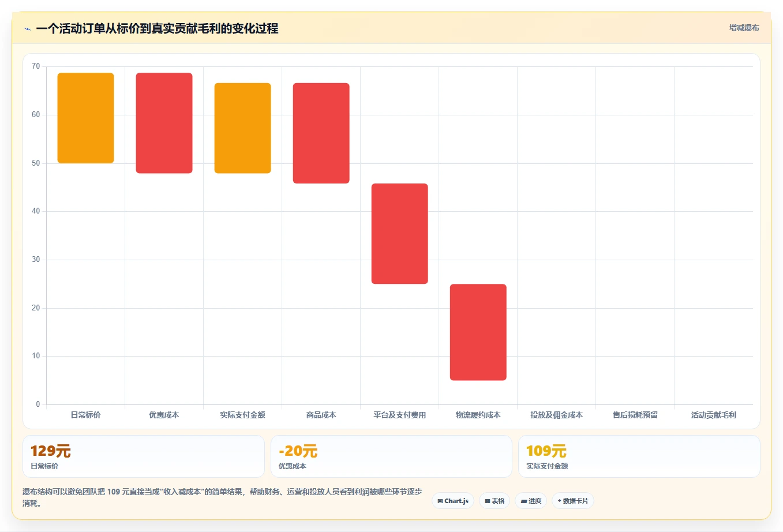Screen dimensions: 783x532
Task: Click the red 物流履约成本 bar
Action: (x=478, y=332)
